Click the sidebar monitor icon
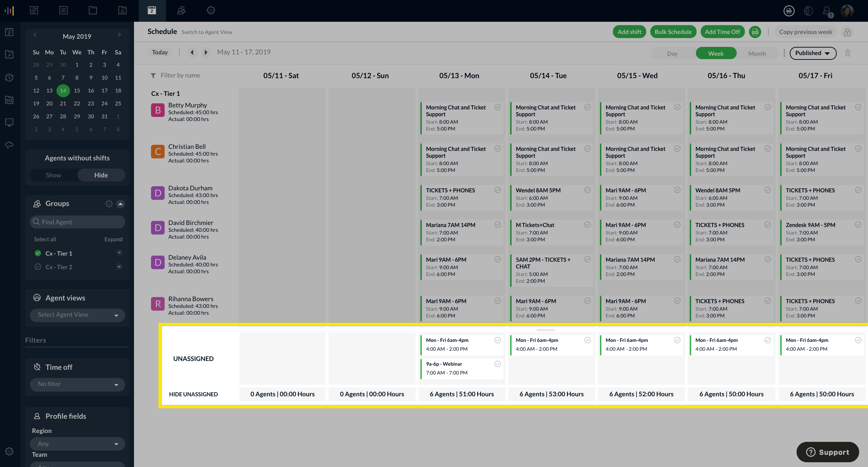The height and width of the screenshot is (467, 868). pyautogui.click(x=10, y=122)
